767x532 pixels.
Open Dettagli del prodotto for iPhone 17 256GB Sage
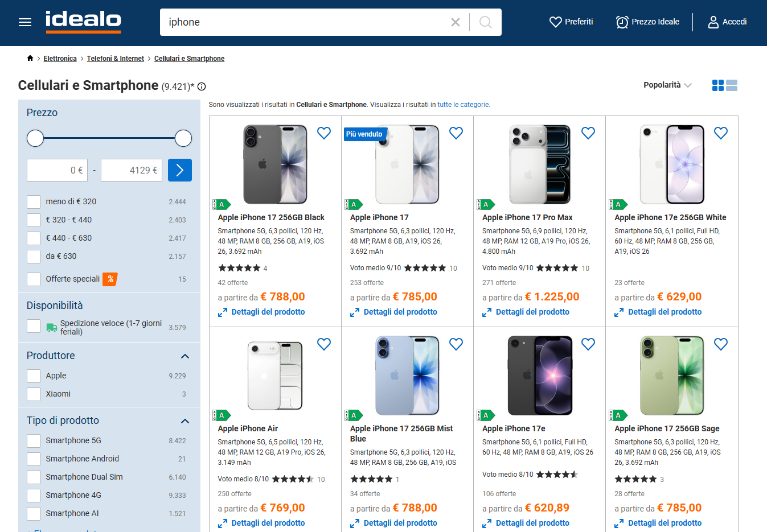tap(658, 523)
